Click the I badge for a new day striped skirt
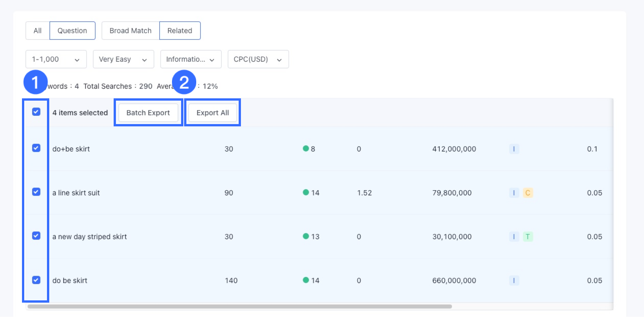 tap(514, 237)
